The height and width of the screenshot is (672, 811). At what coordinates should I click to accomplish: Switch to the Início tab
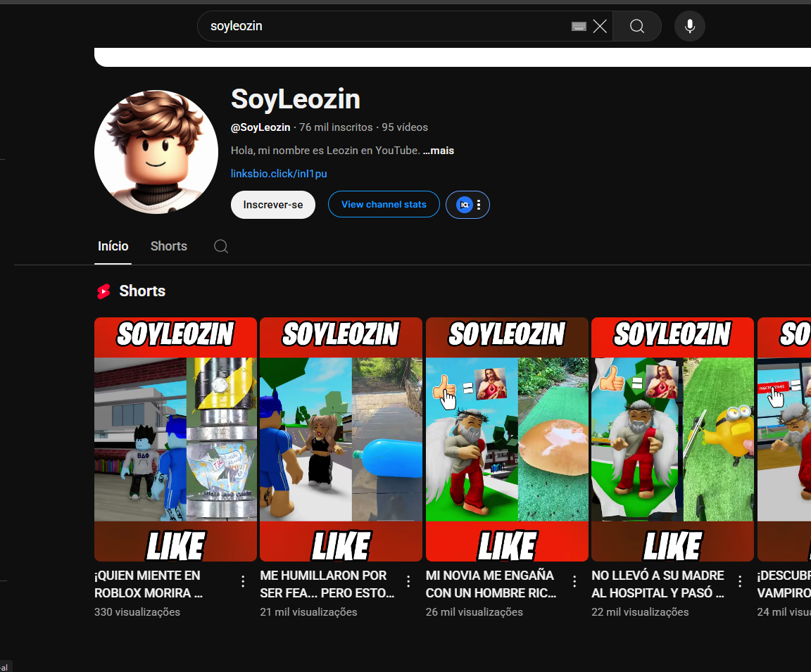[113, 246]
